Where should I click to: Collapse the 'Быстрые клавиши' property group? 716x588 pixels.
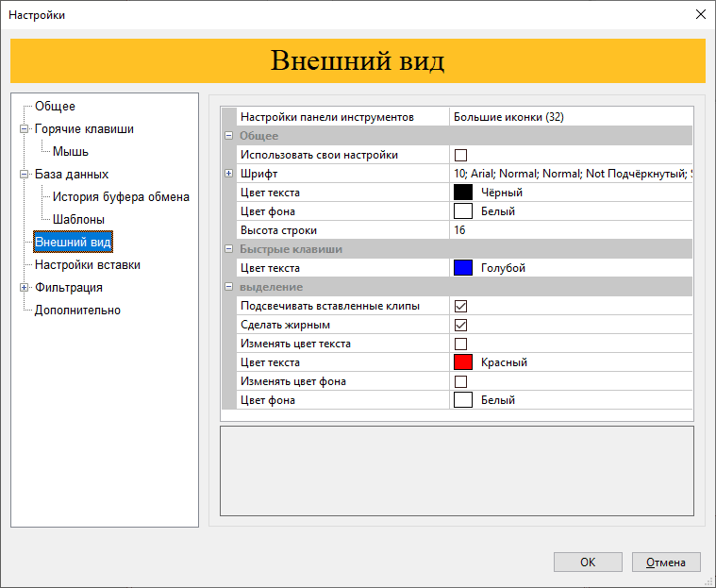pyautogui.click(x=228, y=249)
